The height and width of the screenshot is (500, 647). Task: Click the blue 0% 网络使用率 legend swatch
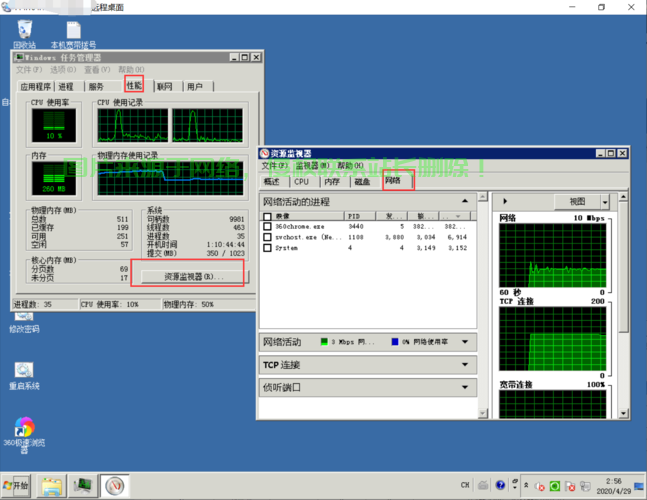click(x=395, y=342)
